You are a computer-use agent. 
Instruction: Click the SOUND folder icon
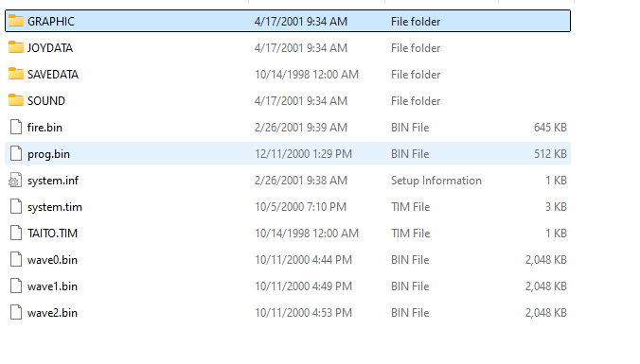16,100
